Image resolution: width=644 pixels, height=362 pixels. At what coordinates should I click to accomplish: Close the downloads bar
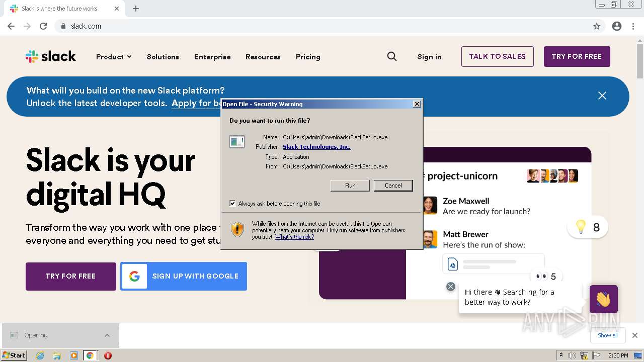pos(635,335)
